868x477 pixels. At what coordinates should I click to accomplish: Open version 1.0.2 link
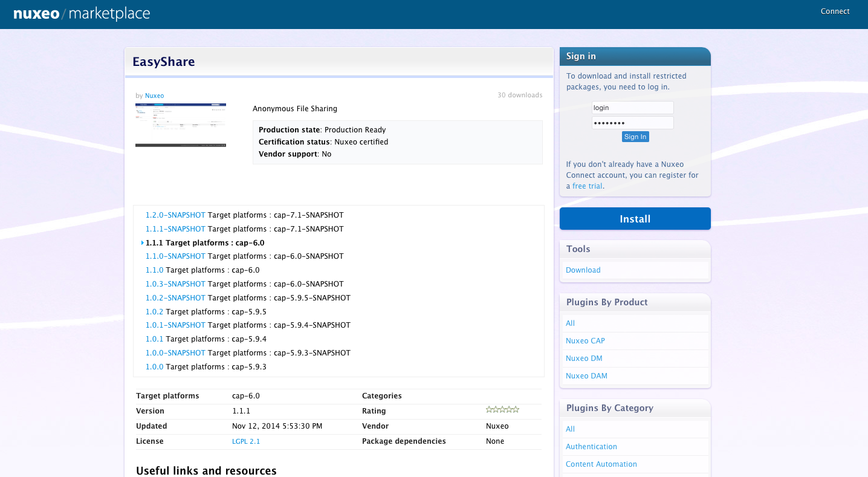155,312
